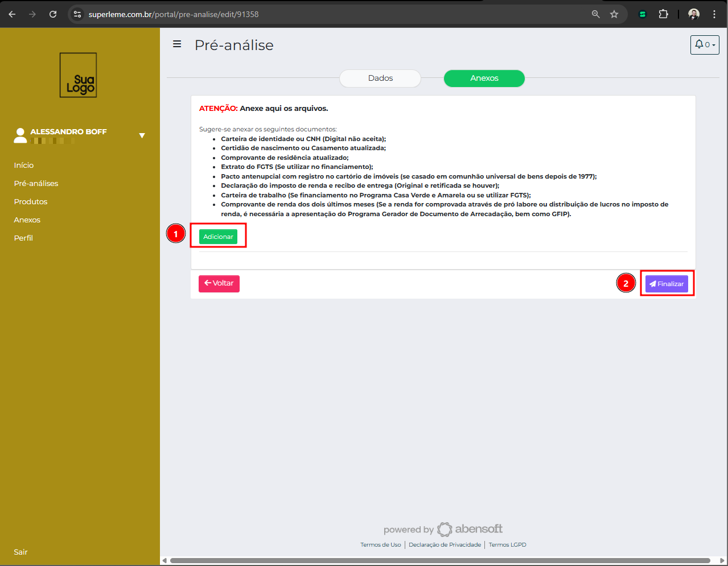Screen dimensions: 728x566
Task: Select the Anexos tab
Action: 484,79
